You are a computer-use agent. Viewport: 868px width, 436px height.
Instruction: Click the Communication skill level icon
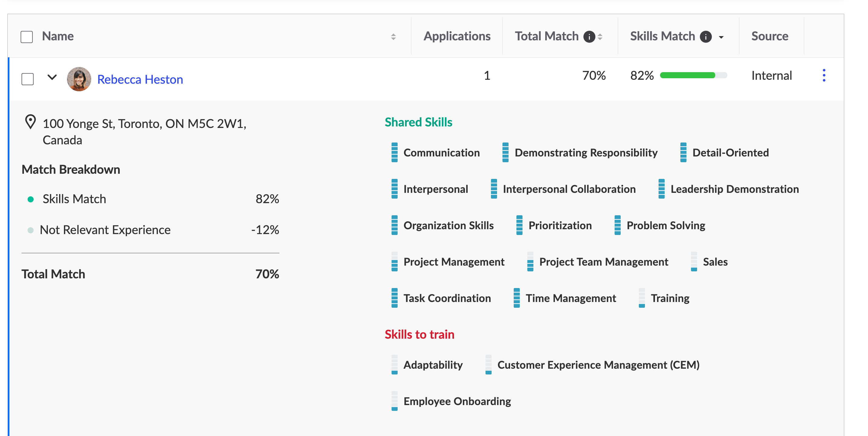[395, 153]
